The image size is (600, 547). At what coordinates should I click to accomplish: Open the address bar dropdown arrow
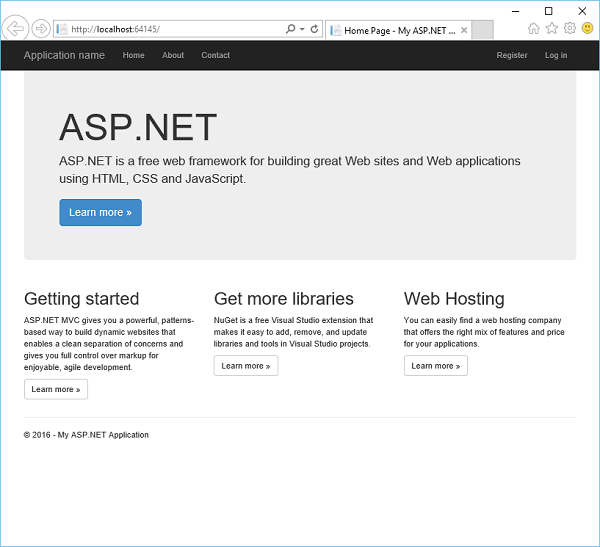pos(302,29)
